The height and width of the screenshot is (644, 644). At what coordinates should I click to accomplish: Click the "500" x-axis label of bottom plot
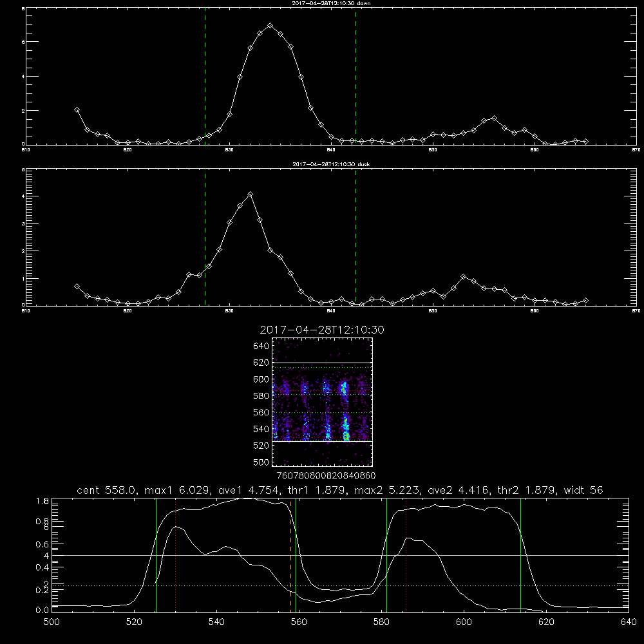coord(52,622)
